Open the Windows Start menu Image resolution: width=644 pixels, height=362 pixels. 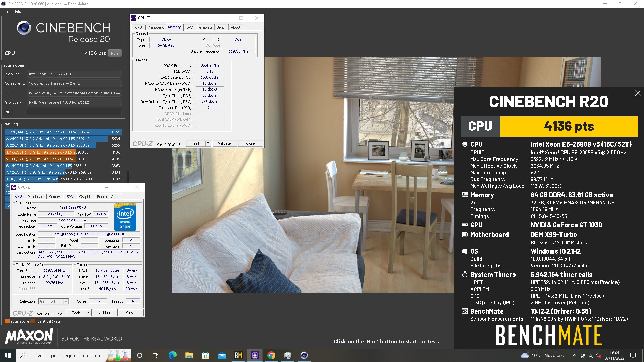[x=8, y=355]
